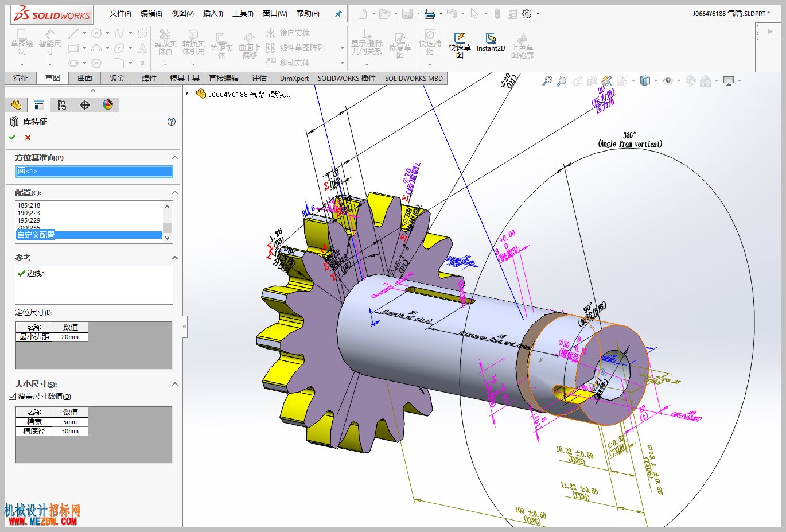Open the Options gear icon

pos(527,13)
